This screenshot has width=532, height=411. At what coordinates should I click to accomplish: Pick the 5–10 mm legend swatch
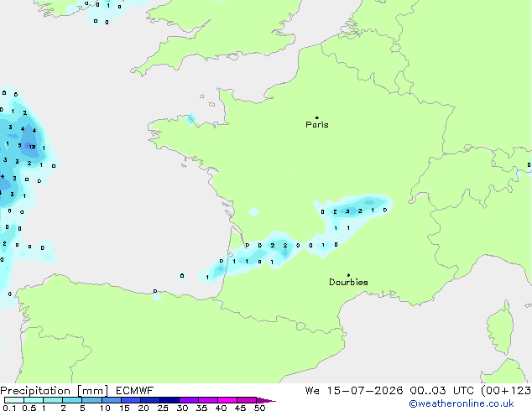pyautogui.click(x=91, y=400)
